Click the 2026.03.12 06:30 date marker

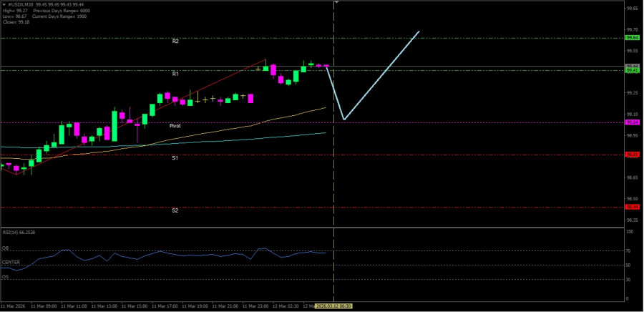tap(335, 306)
